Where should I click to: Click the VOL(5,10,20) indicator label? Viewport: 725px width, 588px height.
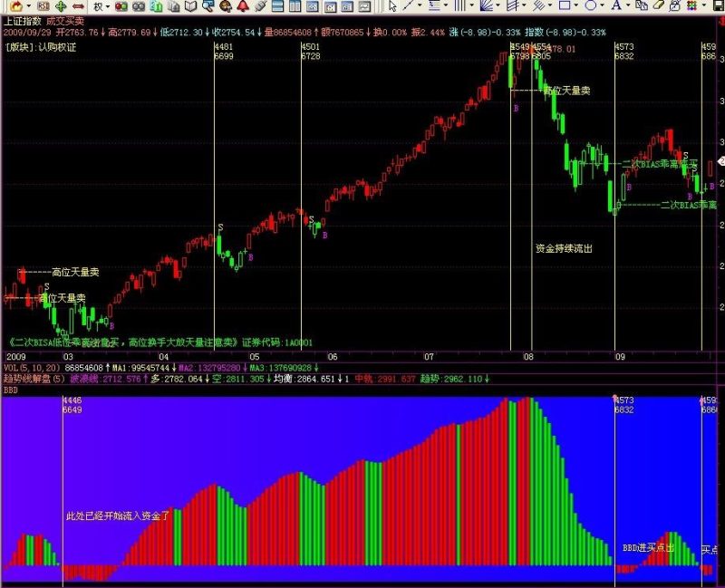point(32,368)
